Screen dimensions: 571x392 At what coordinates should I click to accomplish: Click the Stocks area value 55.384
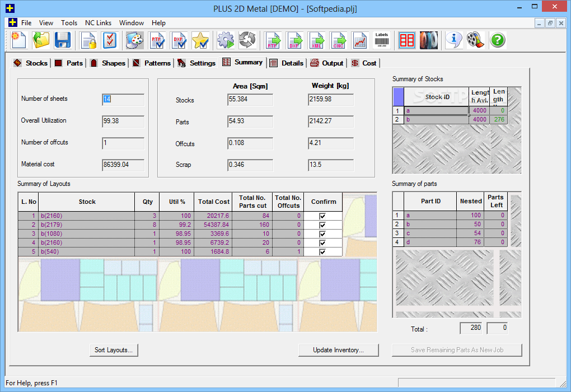click(250, 100)
